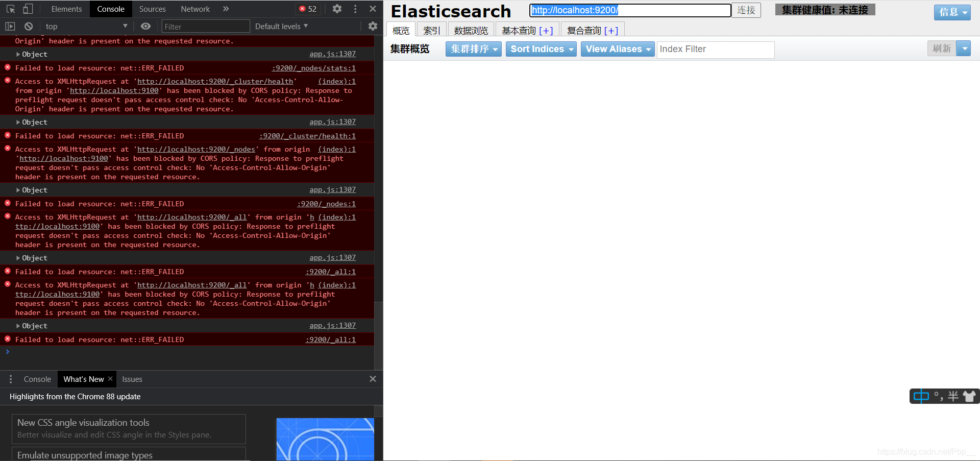The height and width of the screenshot is (461, 980).
Task: Open DevTools more options kebab menu
Action: (355, 9)
